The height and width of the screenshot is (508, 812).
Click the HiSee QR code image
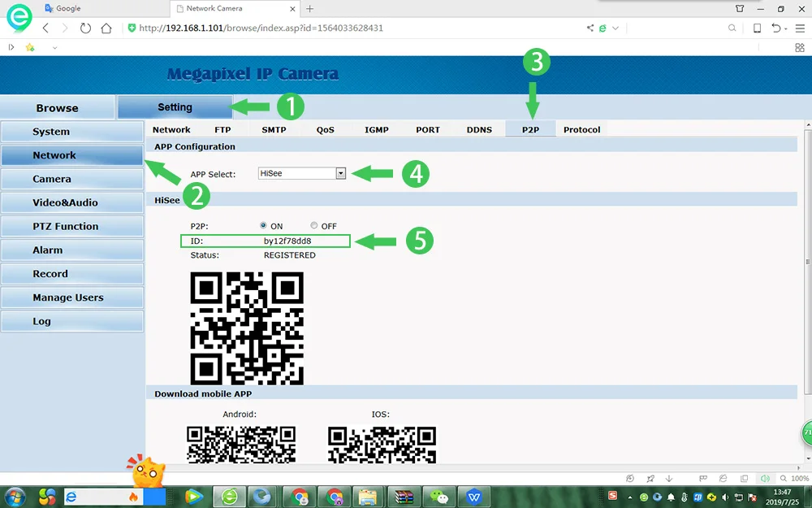[247, 328]
